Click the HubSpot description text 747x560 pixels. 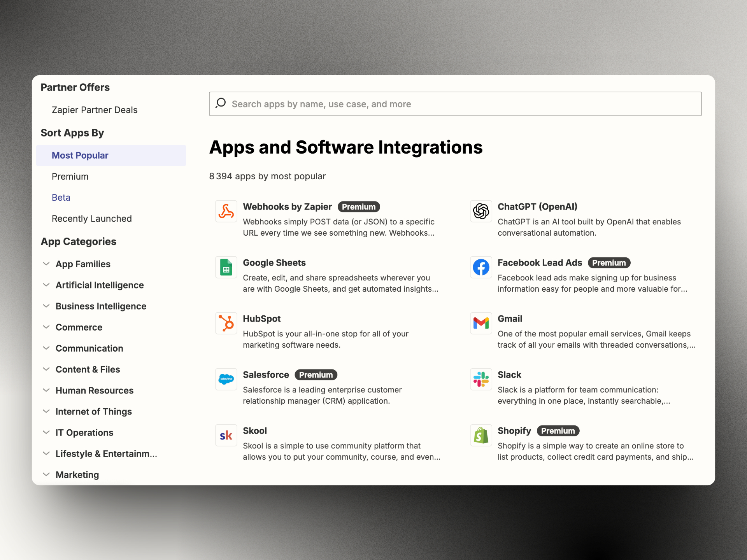[326, 339]
